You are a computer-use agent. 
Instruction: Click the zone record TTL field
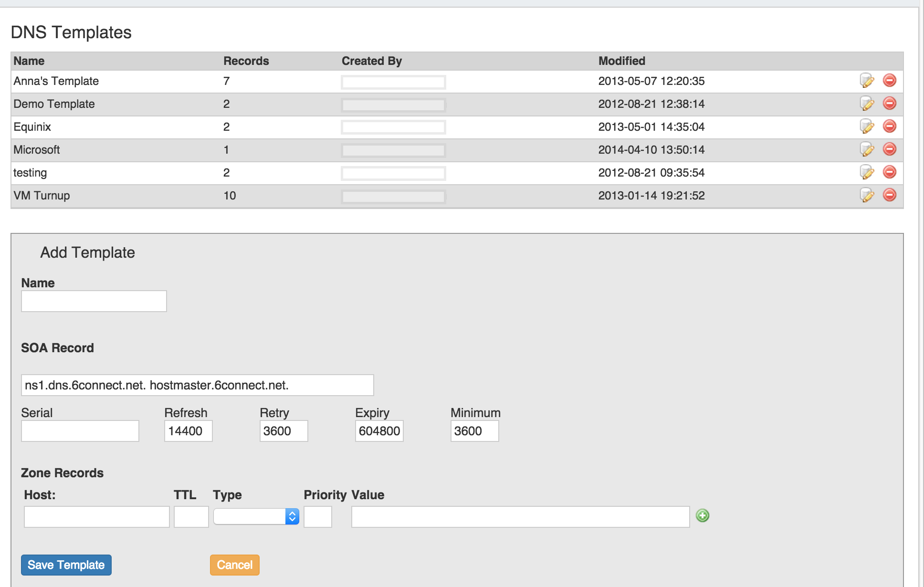click(x=191, y=517)
